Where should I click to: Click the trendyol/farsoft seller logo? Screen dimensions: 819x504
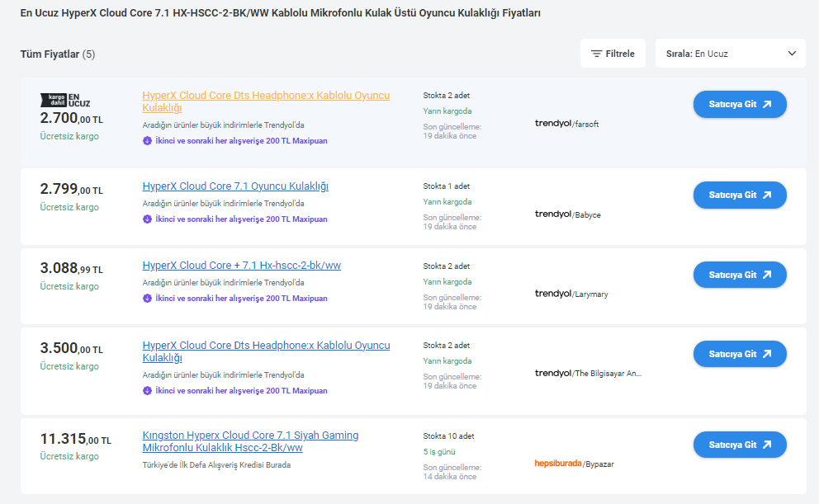(x=566, y=124)
